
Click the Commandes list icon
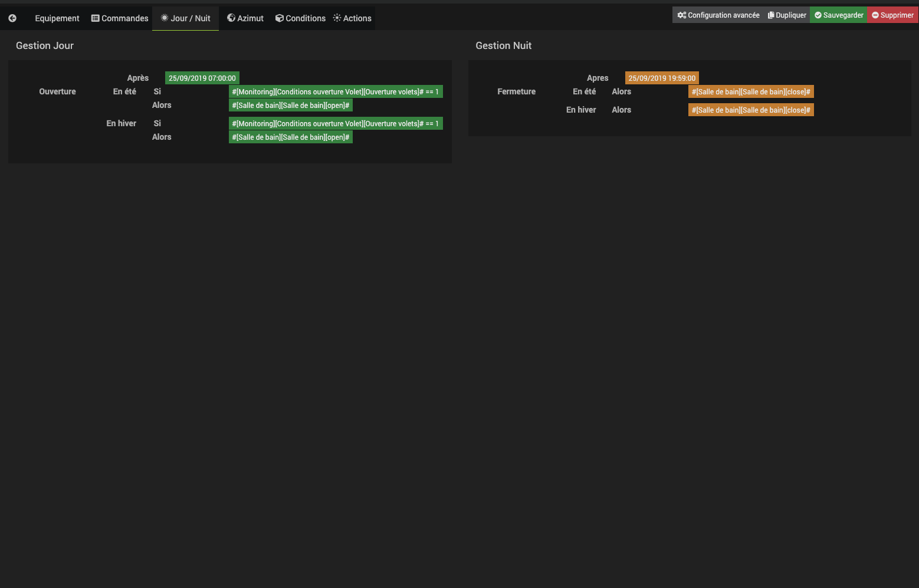[x=95, y=18]
